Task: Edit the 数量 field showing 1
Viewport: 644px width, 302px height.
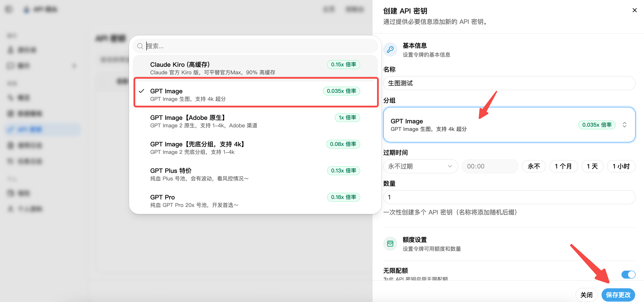Action: click(509, 197)
